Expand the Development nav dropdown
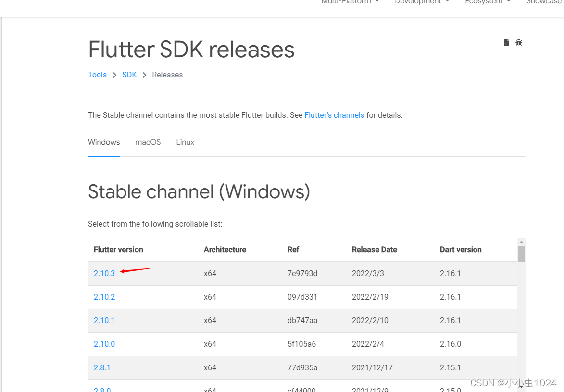 422,2
